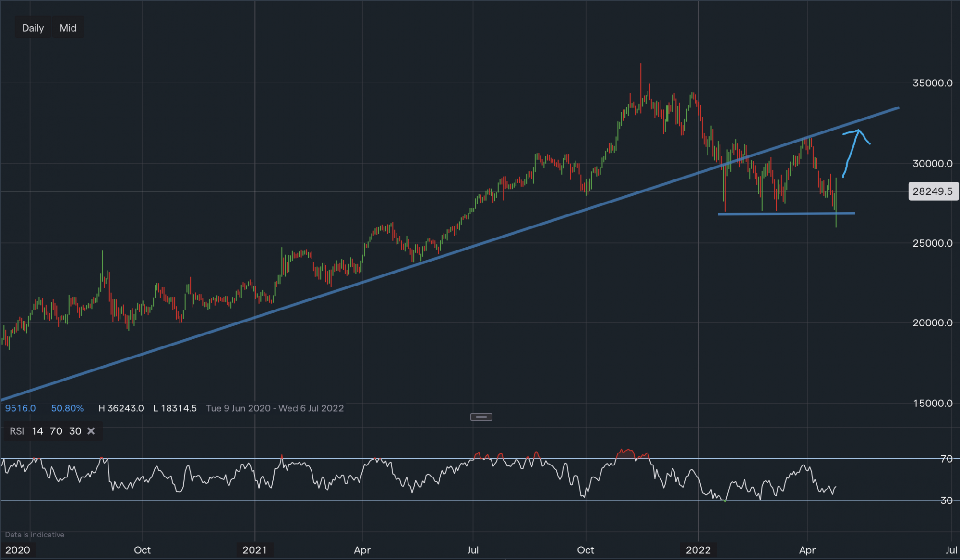The image size is (960, 560).
Task: Select the current price label 28249.5
Action: (x=933, y=191)
